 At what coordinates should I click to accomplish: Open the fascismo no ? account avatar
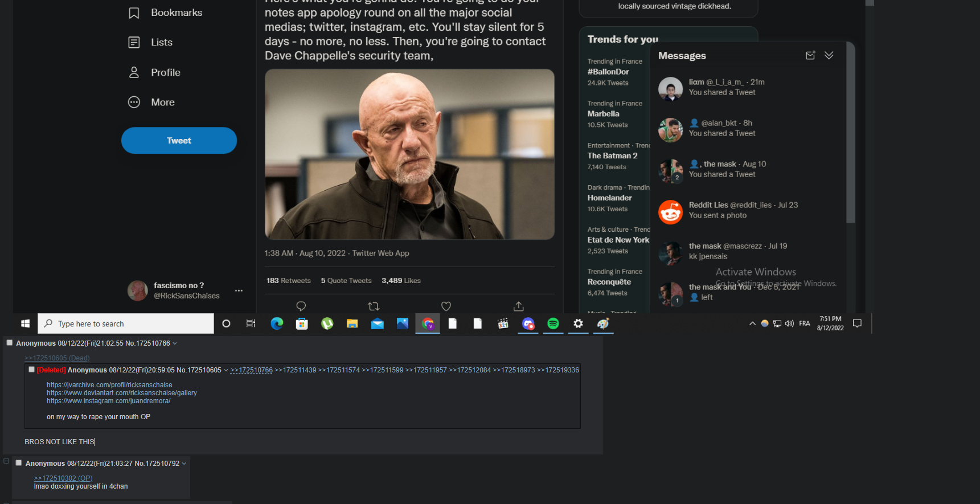pyautogui.click(x=137, y=290)
